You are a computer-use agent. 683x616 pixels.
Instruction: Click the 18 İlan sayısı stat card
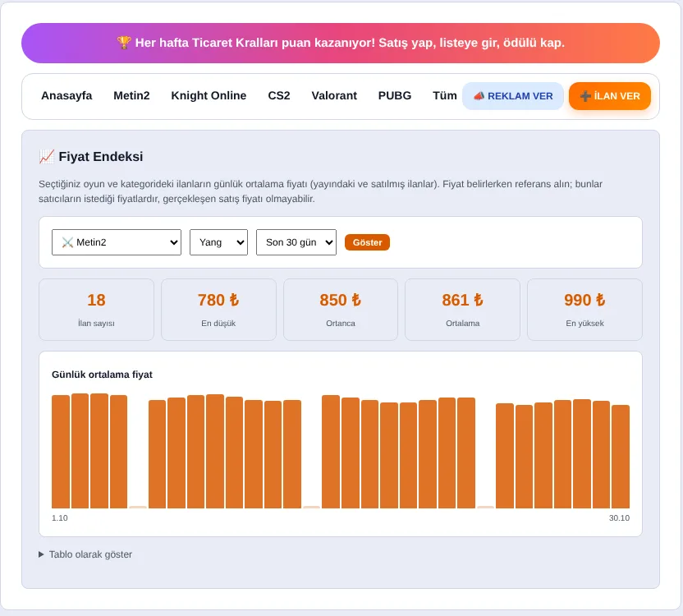tap(96, 310)
